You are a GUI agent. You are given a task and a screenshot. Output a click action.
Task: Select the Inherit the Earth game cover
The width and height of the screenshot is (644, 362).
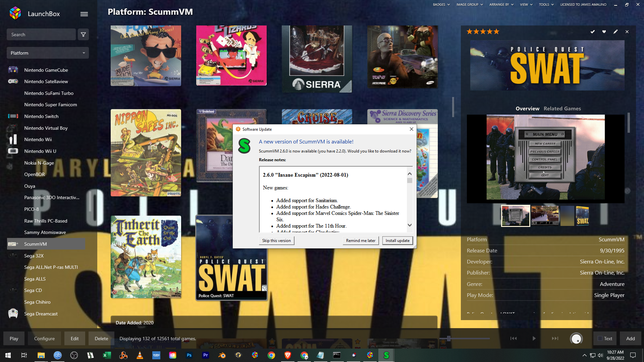pyautogui.click(x=146, y=257)
